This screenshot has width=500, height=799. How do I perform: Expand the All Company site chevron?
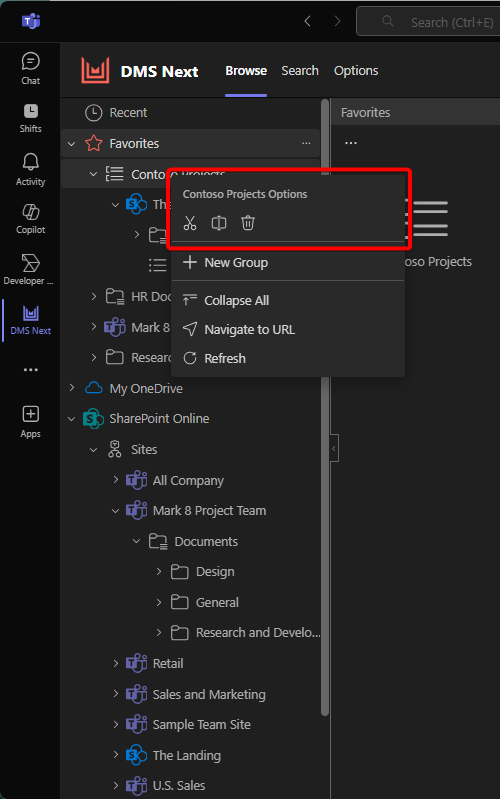point(115,480)
